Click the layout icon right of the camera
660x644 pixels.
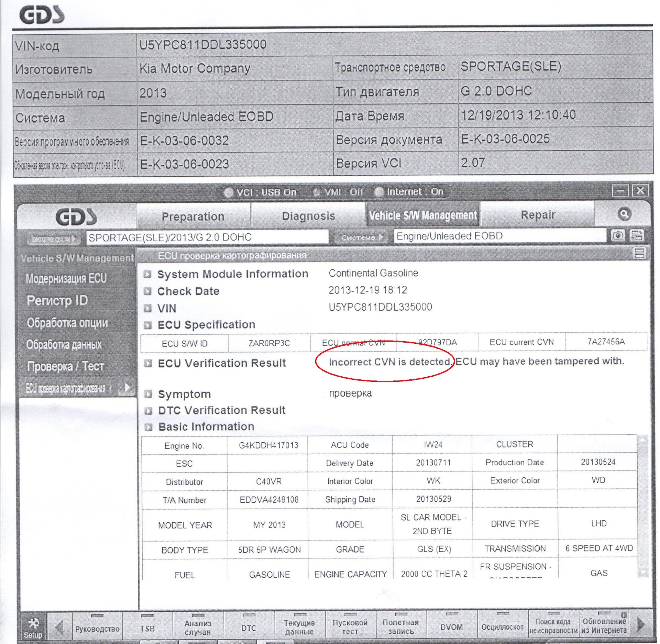click(637, 235)
